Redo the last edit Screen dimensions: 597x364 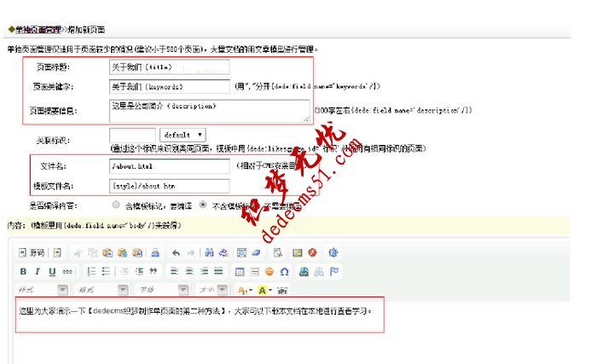click(191, 252)
